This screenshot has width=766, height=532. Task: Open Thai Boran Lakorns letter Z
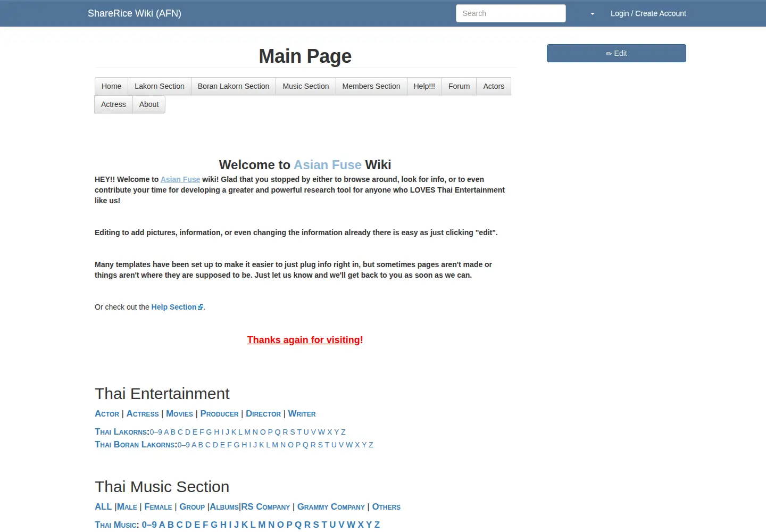pyautogui.click(x=371, y=445)
